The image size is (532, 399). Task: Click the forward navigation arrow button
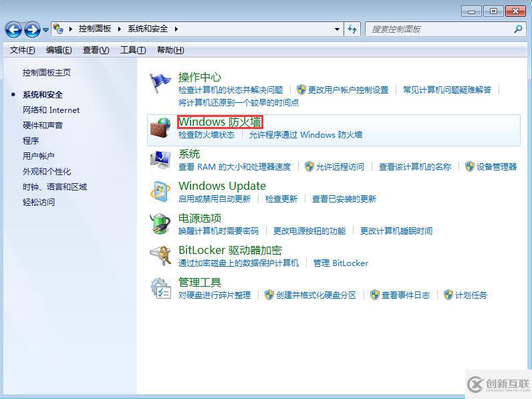click(x=33, y=29)
